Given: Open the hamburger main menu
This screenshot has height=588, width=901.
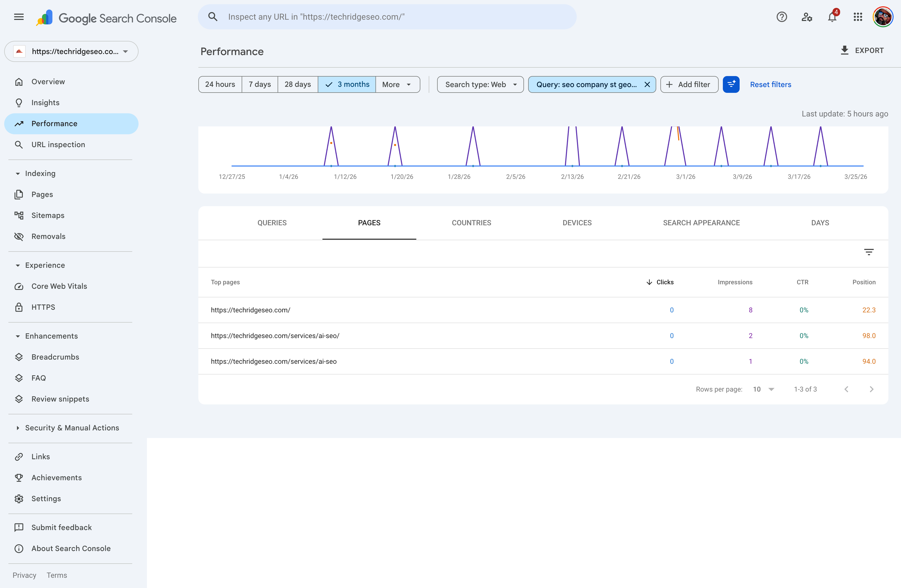Looking at the screenshot, I should pyautogui.click(x=19, y=17).
